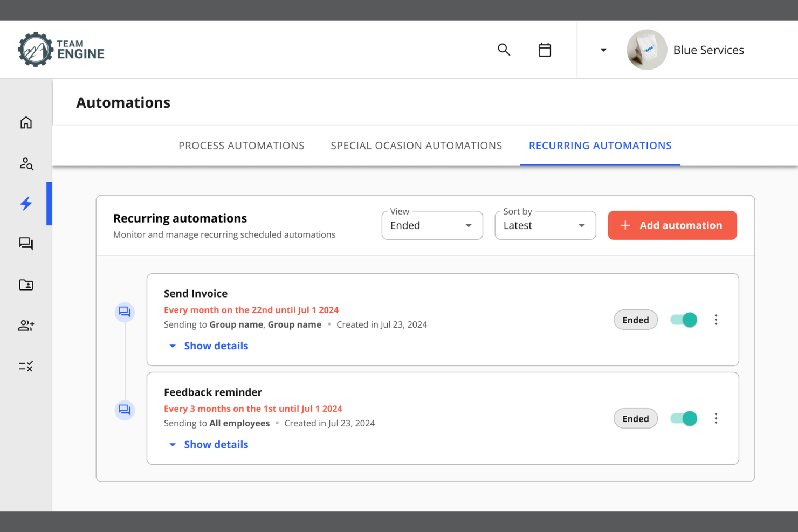The height and width of the screenshot is (532, 798).
Task: Toggle the Send Invoice automation switch
Action: pyautogui.click(x=684, y=320)
